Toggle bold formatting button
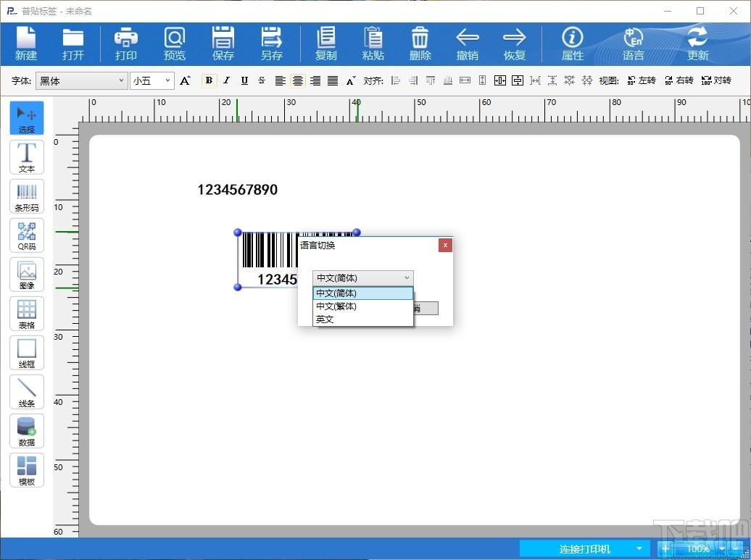Viewport: 751px width, 560px height. tap(209, 80)
